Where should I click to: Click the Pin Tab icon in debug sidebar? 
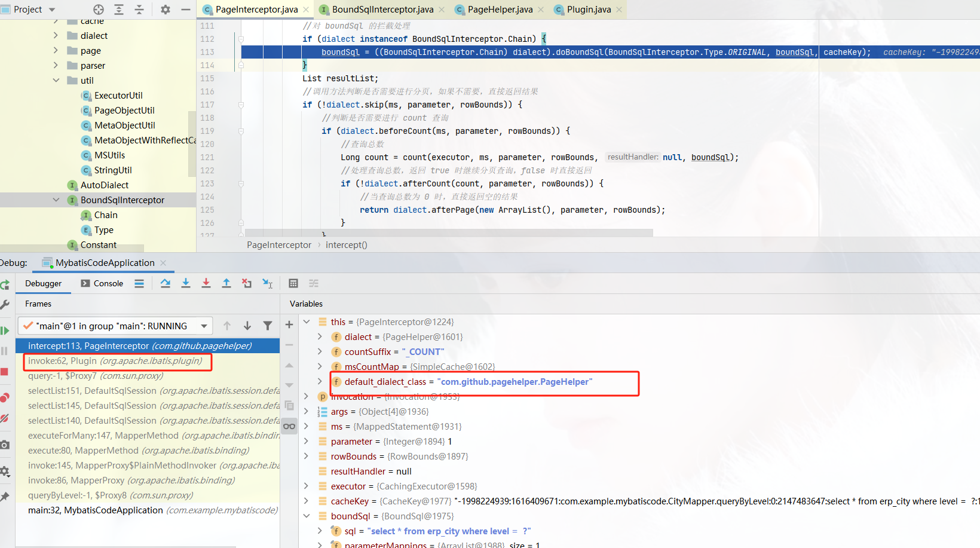(x=4, y=497)
